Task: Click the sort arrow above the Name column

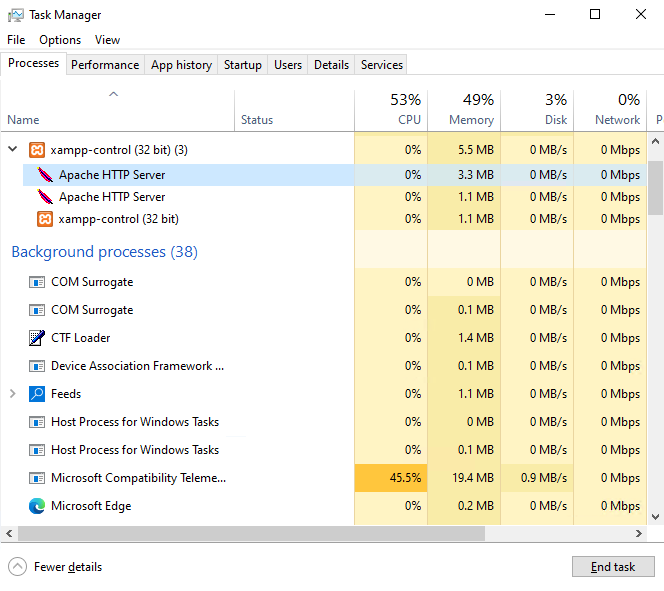Action: point(113,94)
